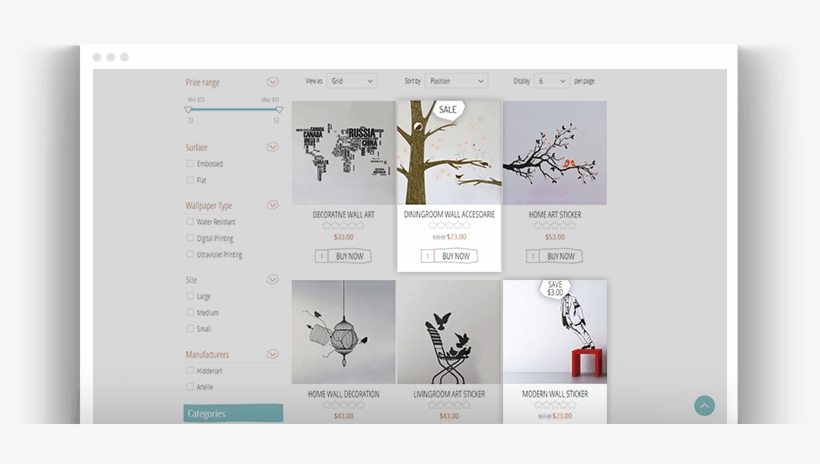Enable the Water Resistant checkbox
Screen dimensions: 820x464
(x=190, y=221)
